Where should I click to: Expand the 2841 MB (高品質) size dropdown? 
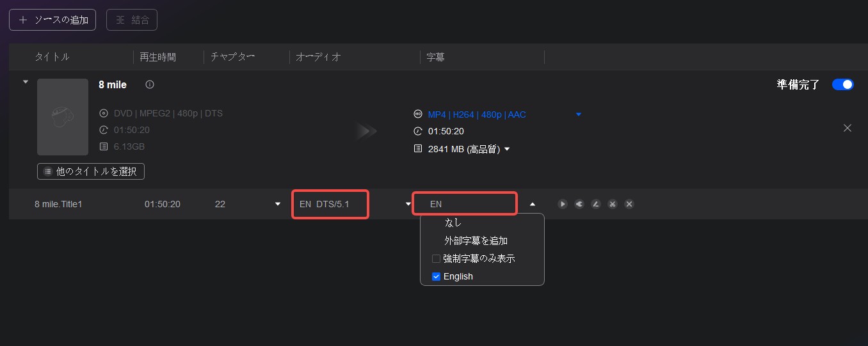pyautogui.click(x=507, y=149)
